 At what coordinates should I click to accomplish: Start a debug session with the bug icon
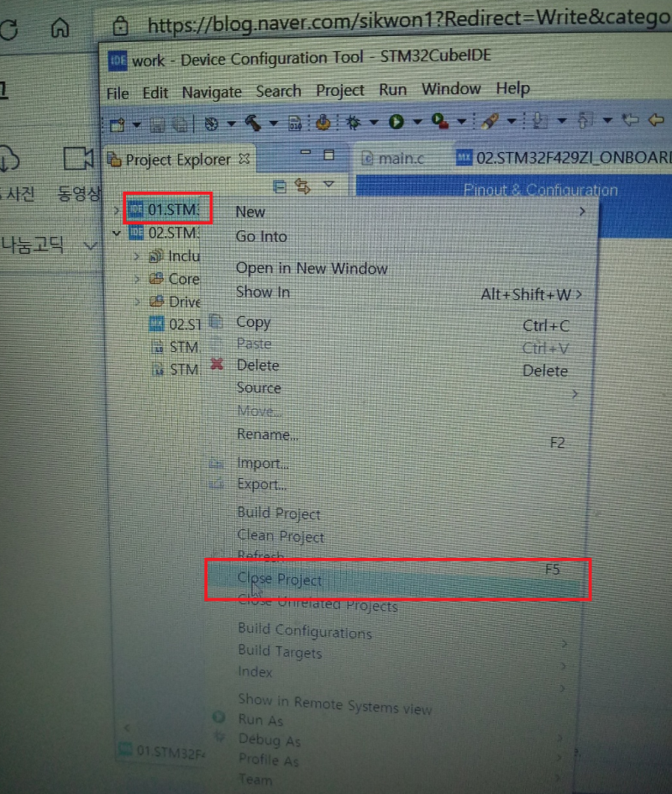pyautogui.click(x=354, y=122)
